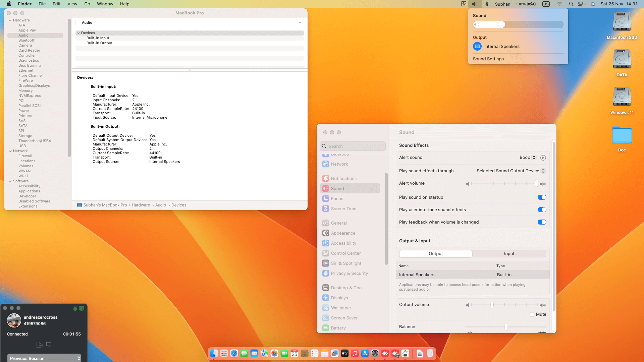Open the File menu
This screenshot has height=362, width=644.
42,4
